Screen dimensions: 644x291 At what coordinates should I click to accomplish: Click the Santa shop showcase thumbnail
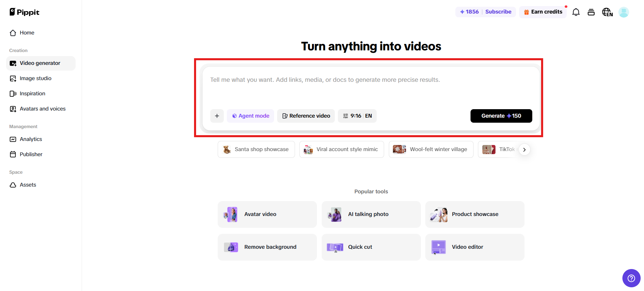tap(227, 149)
